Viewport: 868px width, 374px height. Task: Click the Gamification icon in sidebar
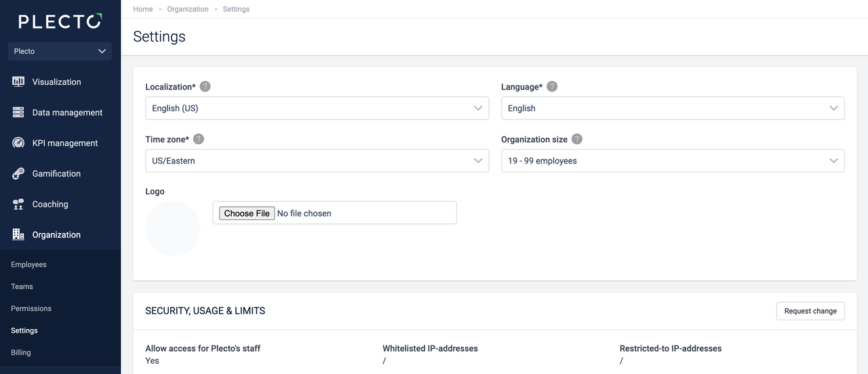click(x=18, y=174)
